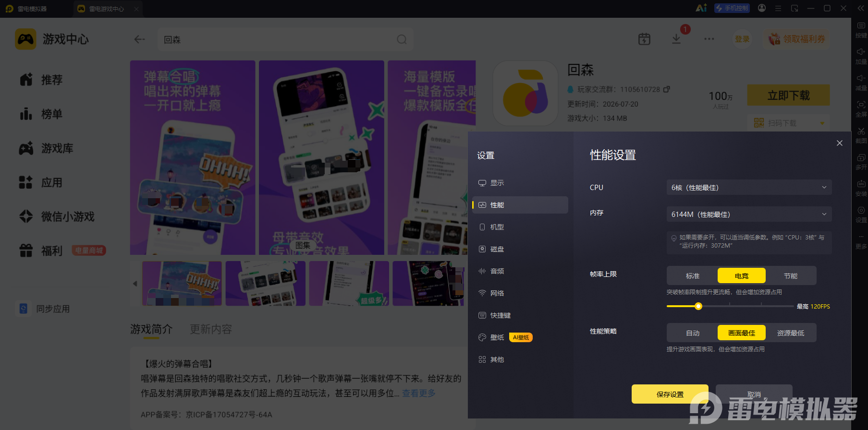
Task: Click the 回森 app icon
Action: 526,93
